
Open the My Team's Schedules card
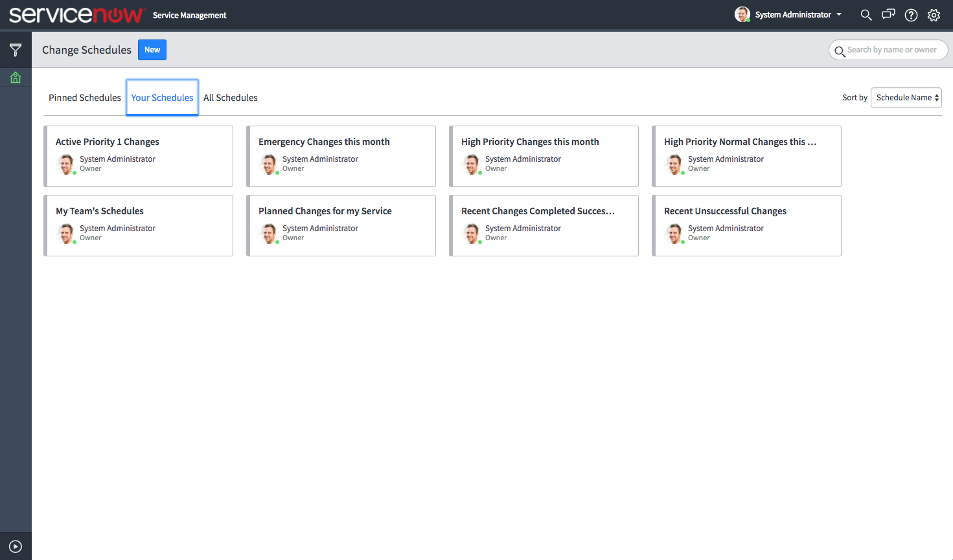pyautogui.click(x=138, y=225)
